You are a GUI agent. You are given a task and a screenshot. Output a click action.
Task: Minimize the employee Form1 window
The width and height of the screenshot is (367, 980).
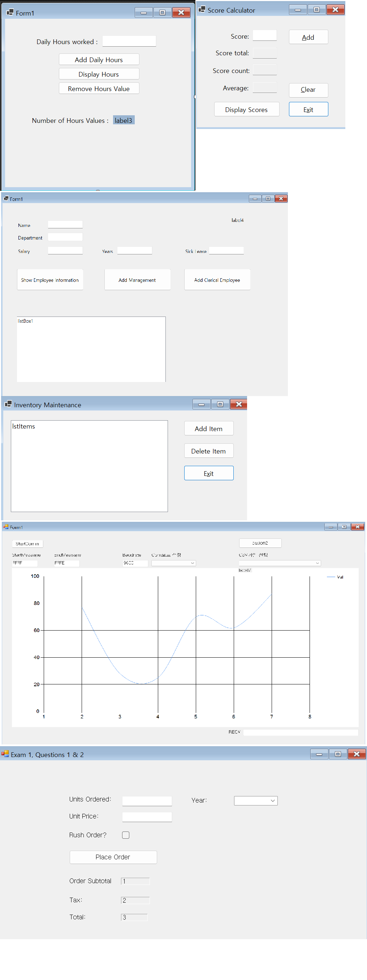(x=255, y=199)
